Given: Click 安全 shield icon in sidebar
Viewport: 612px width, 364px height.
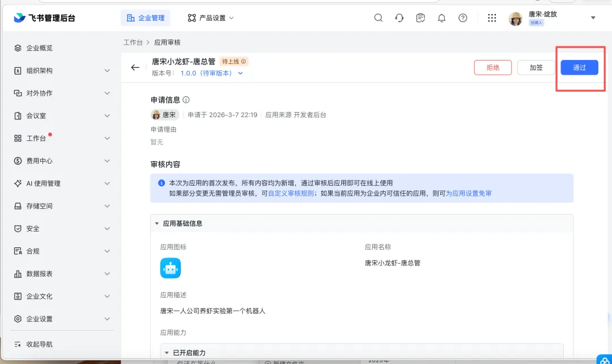Looking at the screenshot, I should tap(18, 228).
